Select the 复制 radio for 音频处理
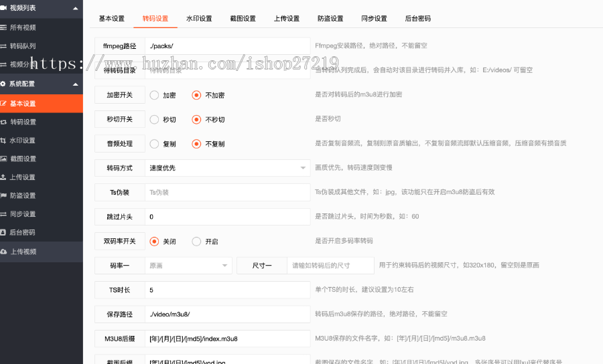 (154, 144)
